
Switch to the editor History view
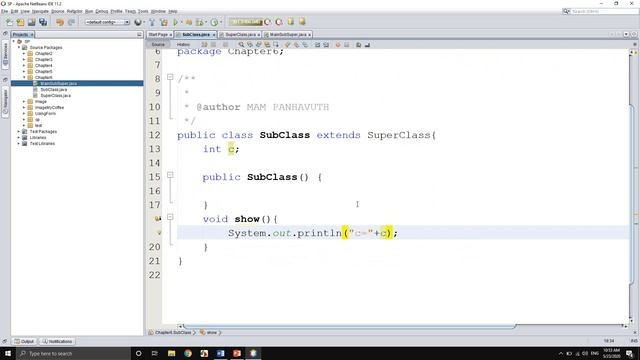point(183,44)
